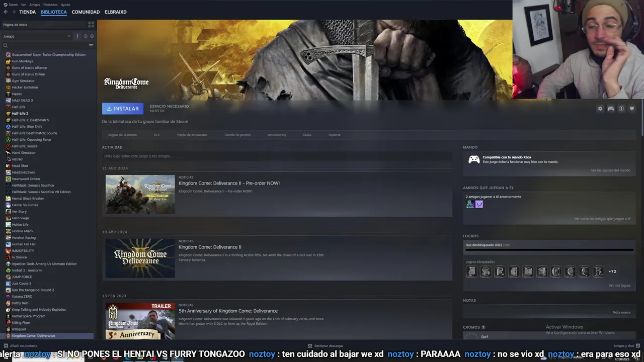Select Killing Floor in library list

pyautogui.click(x=21, y=322)
